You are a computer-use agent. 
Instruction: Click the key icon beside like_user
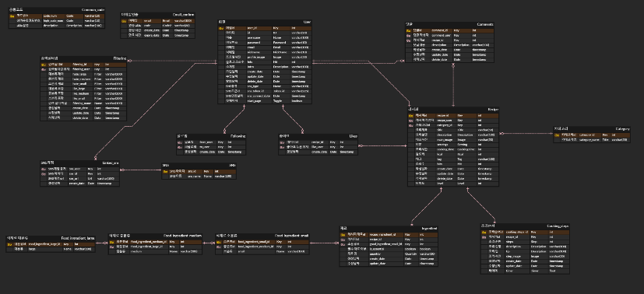(x=282, y=147)
